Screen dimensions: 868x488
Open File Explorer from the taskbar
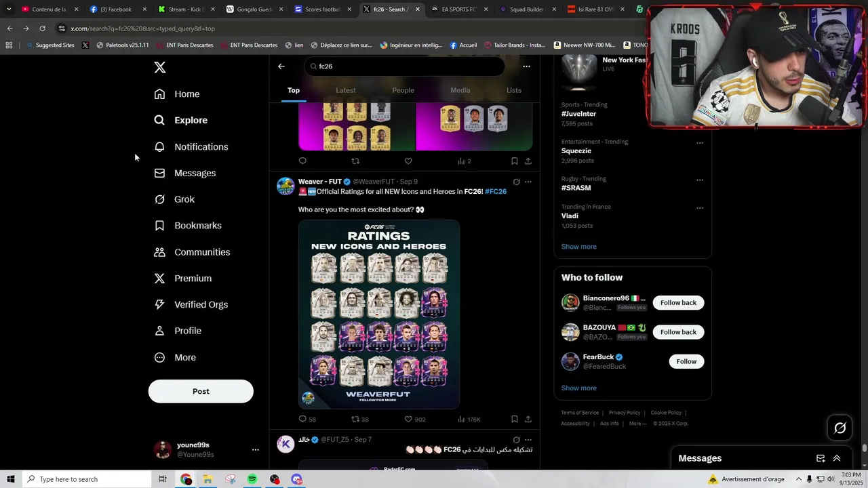click(208, 479)
